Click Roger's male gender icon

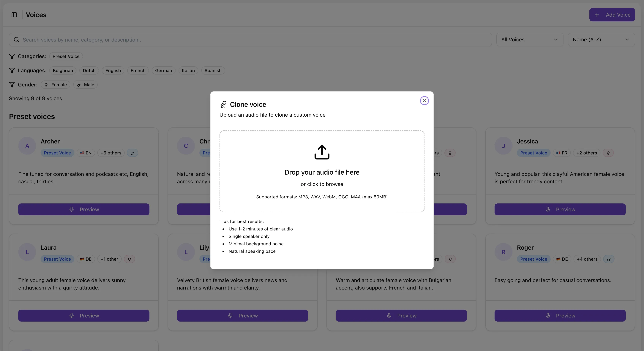(609, 259)
